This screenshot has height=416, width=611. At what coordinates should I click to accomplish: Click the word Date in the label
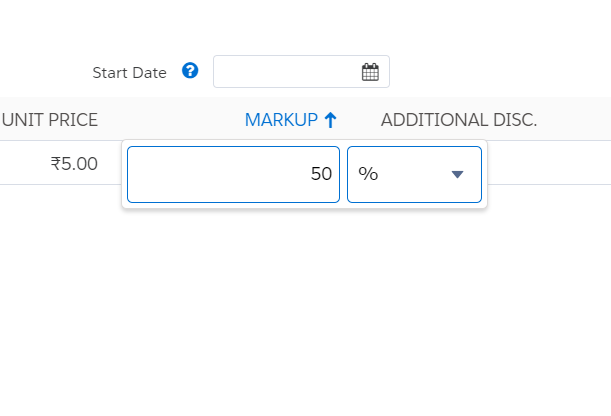coord(149,72)
